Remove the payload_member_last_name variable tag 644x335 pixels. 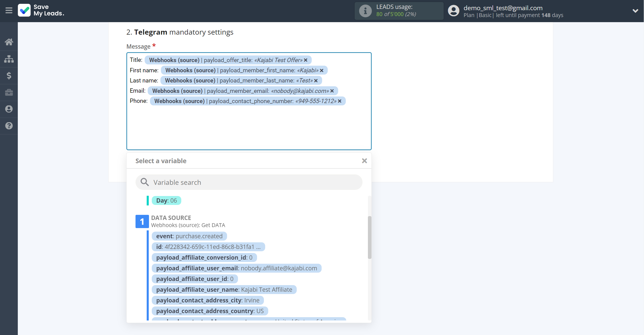click(x=316, y=81)
